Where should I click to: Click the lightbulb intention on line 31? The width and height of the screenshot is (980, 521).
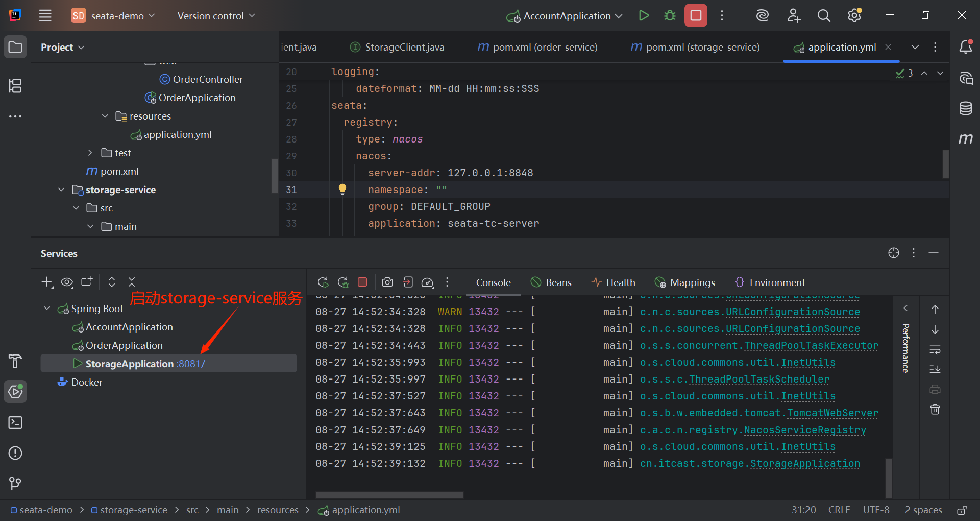[x=342, y=189]
